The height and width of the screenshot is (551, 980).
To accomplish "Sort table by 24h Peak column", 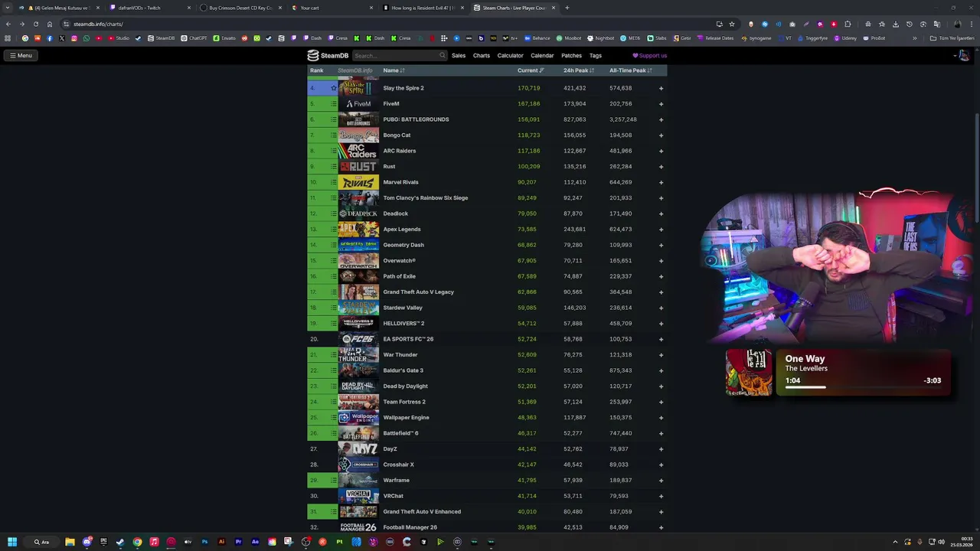I will click(x=579, y=70).
